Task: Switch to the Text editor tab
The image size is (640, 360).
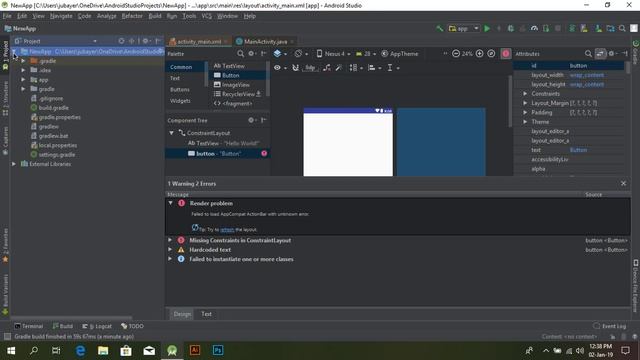Action: click(x=206, y=314)
